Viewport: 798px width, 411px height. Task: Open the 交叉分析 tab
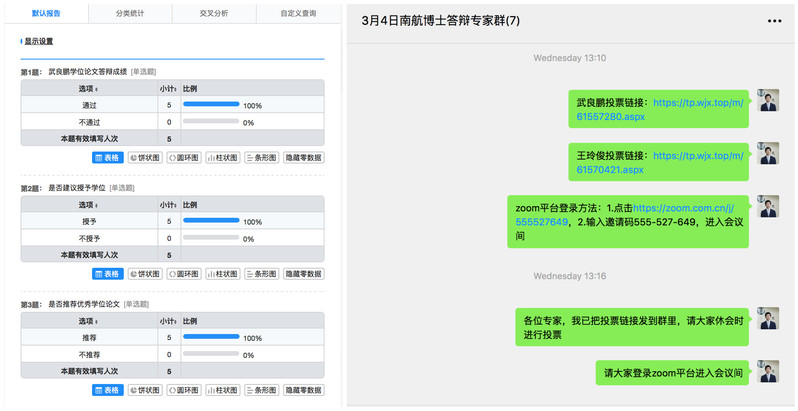click(213, 14)
